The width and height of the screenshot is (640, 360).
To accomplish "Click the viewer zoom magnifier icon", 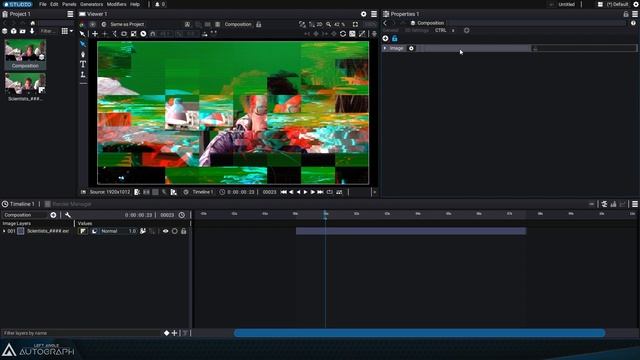I will (329, 24).
